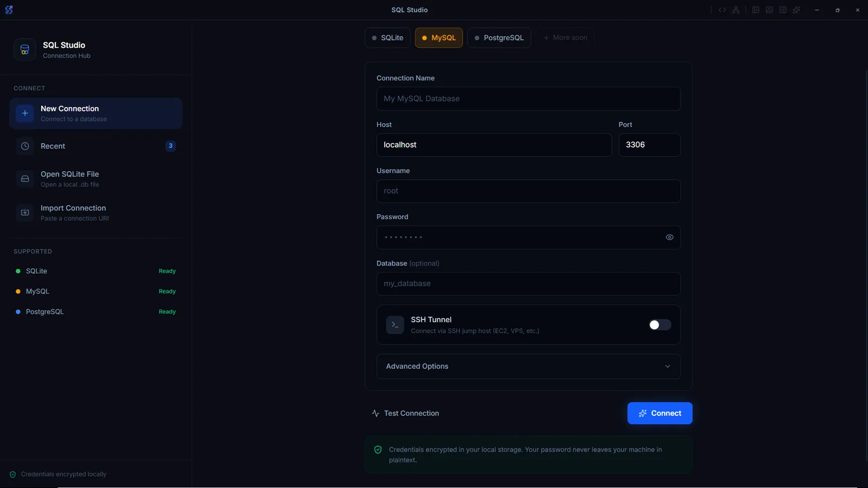Click the footer Credentials encrypted locally shield

(12, 474)
